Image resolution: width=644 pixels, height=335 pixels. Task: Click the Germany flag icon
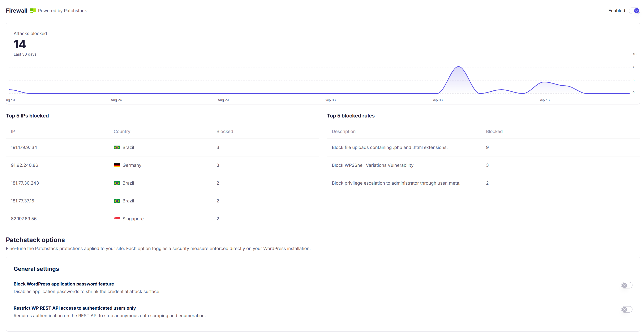[117, 165]
